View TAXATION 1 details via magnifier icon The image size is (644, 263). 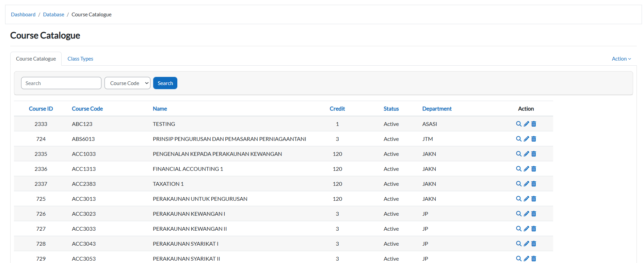coord(518,184)
